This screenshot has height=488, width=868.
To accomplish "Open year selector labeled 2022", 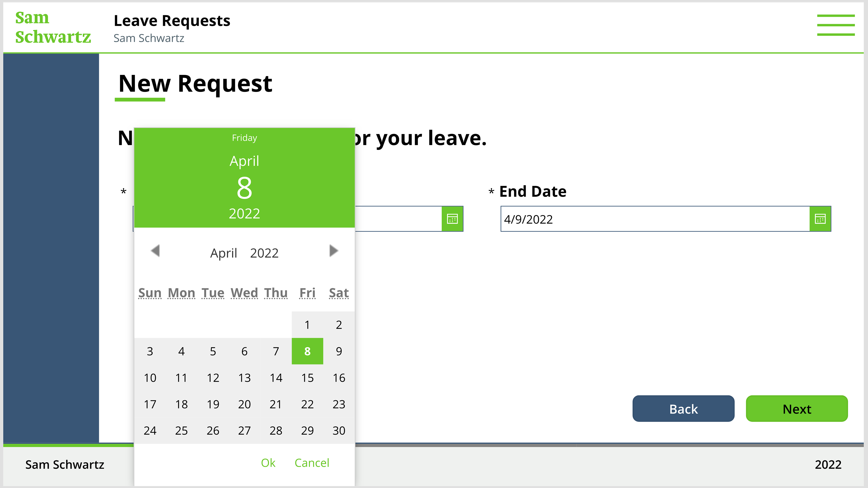I will (264, 253).
